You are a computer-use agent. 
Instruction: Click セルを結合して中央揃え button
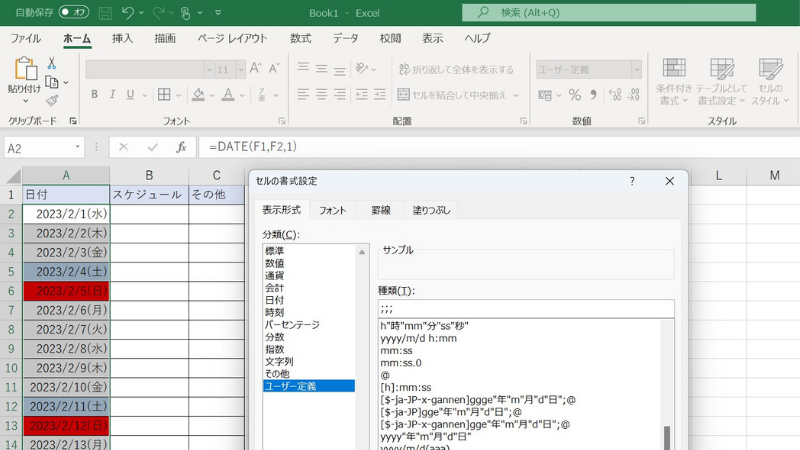pos(452,95)
